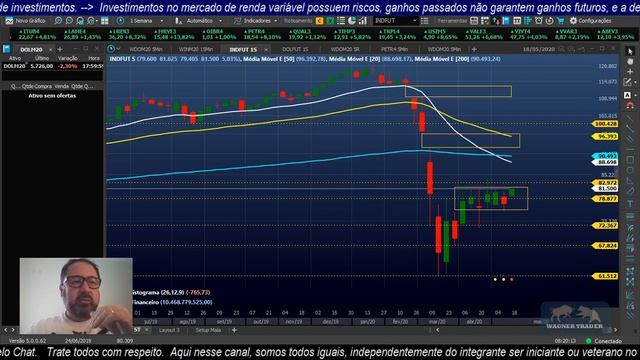640x360 pixels.
Task: Select the INDFUT 1S chart tab
Action: (x=243, y=49)
